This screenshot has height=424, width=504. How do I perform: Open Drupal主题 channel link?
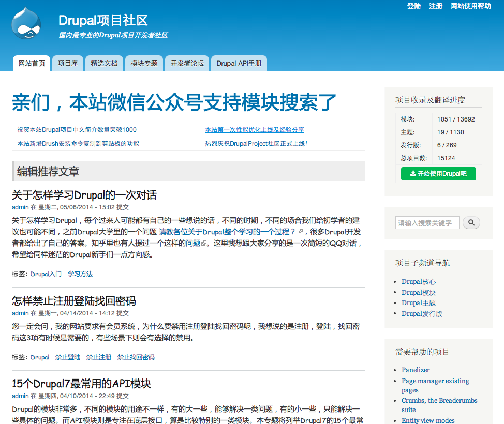click(x=419, y=303)
